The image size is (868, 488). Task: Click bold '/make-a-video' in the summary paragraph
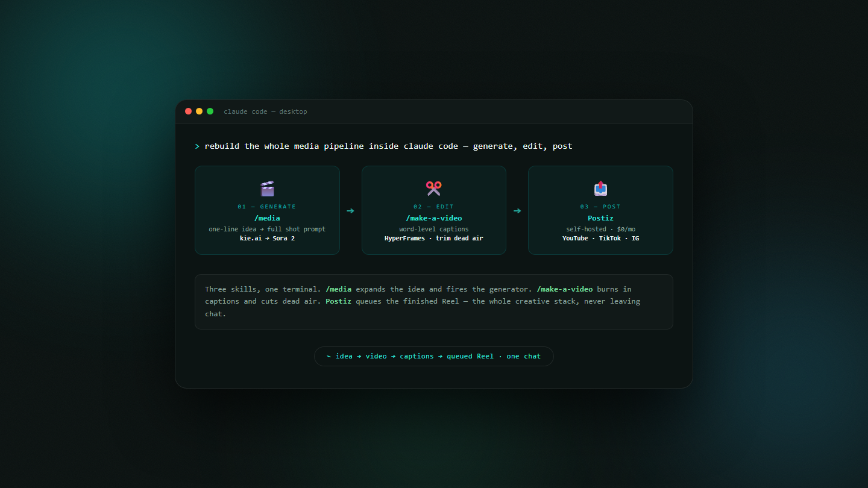click(x=565, y=289)
